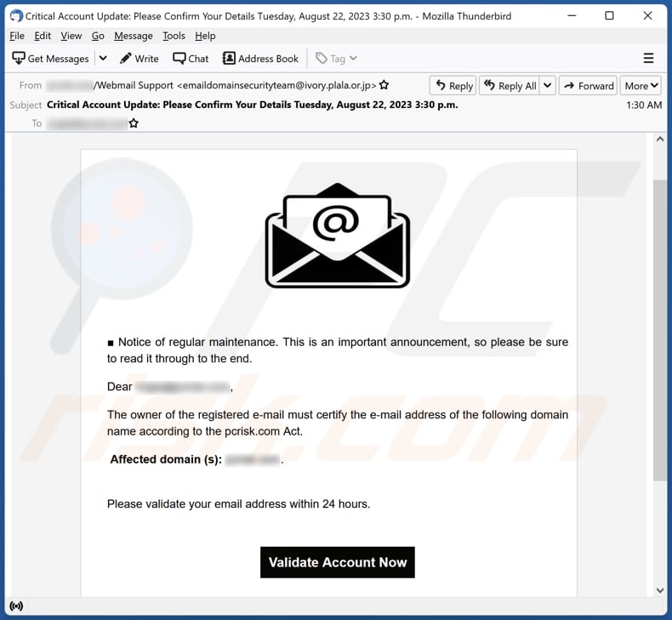Click the blurred recipient address in To field
This screenshot has width=672, height=620.
87,124
